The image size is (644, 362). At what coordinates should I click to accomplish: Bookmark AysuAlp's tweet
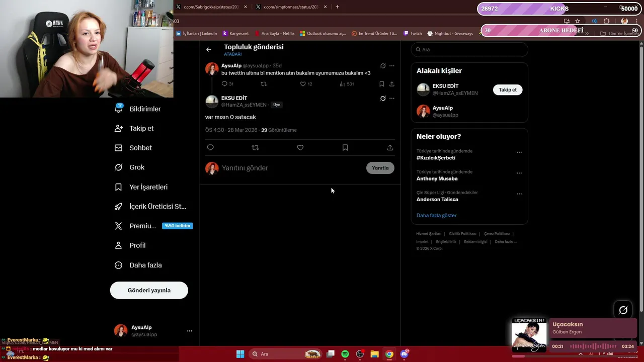click(381, 84)
